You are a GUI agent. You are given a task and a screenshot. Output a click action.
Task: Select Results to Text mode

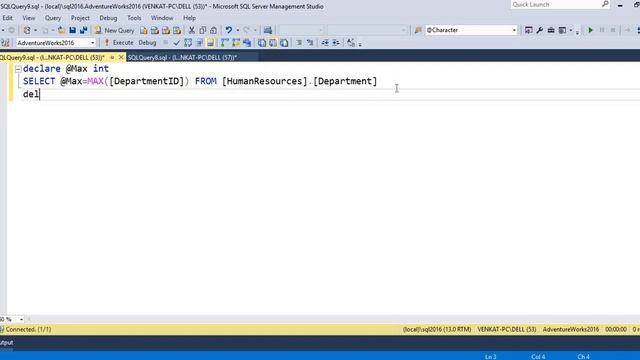tap(262, 43)
